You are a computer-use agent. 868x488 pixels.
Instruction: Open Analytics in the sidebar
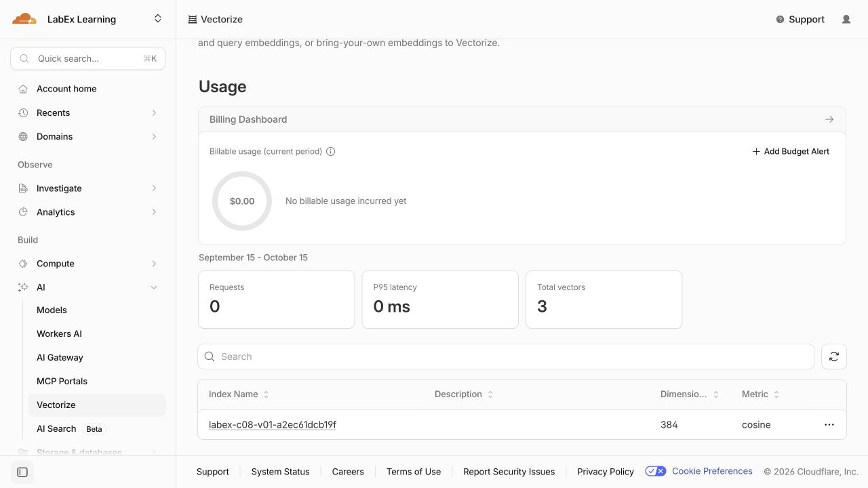(88, 212)
